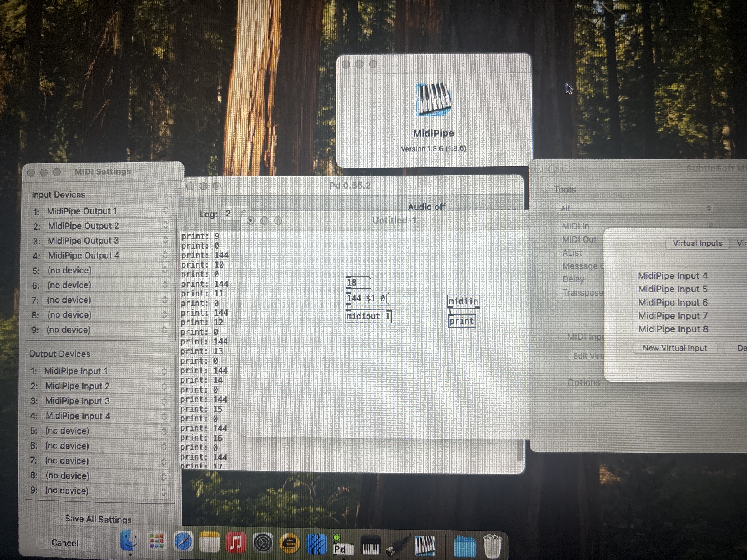747x560 pixels.
Task: Open the 'All' Tools filter popup
Action: click(x=635, y=208)
